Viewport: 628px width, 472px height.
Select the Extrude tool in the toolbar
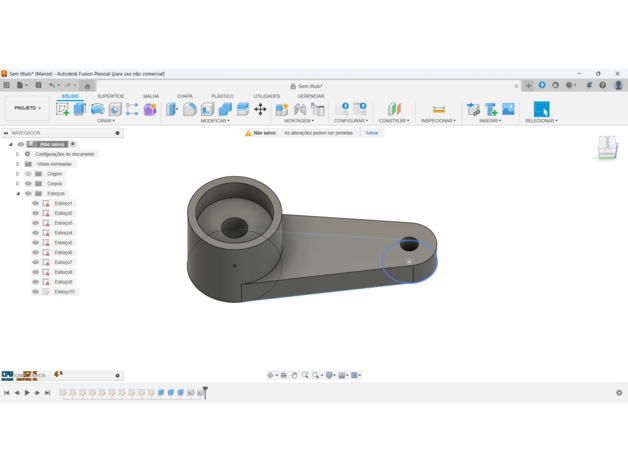(80, 109)
